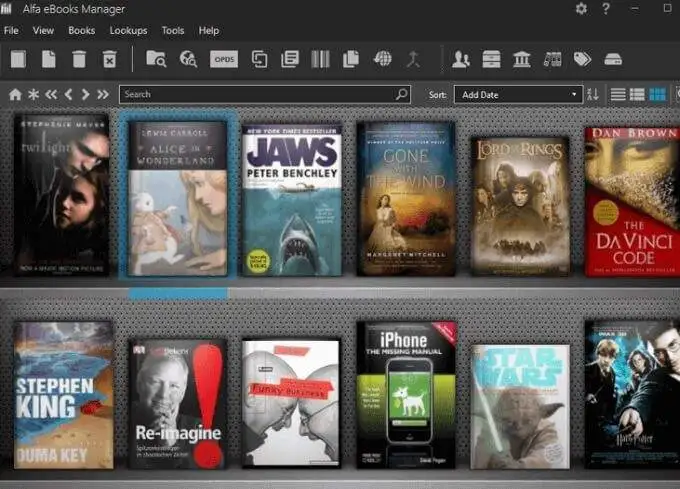Screen dimensions: 680x489
Task: Switch to plain list view
Action: [618, 94]
